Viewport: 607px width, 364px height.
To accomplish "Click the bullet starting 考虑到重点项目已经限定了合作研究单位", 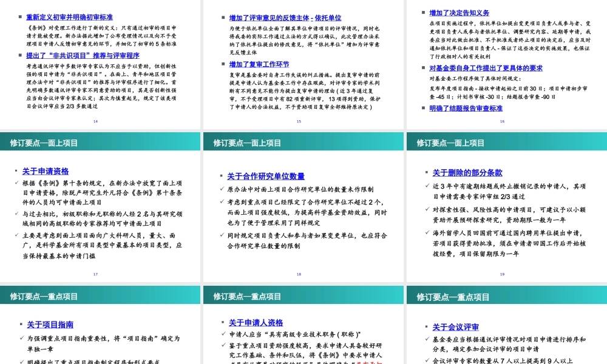I will (x=307, y=213).
